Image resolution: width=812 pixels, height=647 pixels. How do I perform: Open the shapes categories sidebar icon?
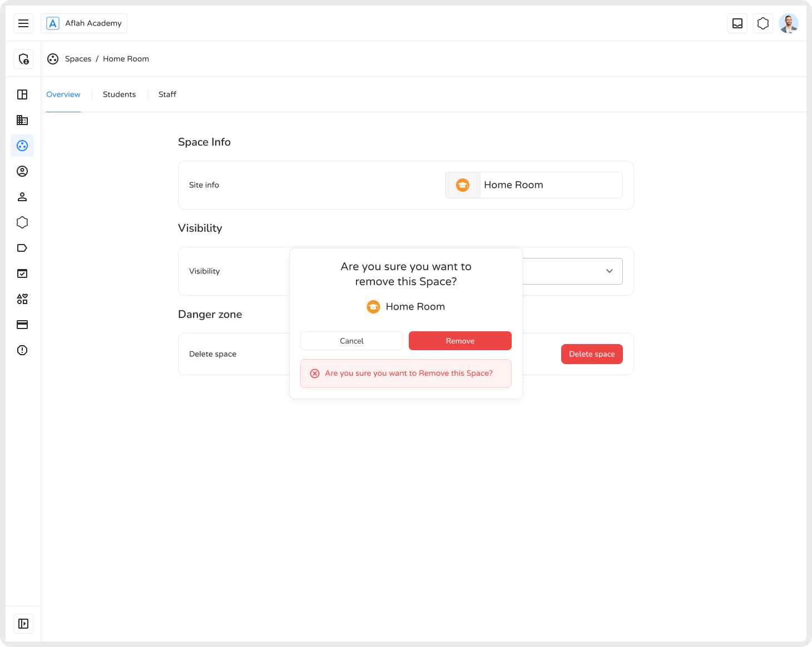tap(22, 299)
